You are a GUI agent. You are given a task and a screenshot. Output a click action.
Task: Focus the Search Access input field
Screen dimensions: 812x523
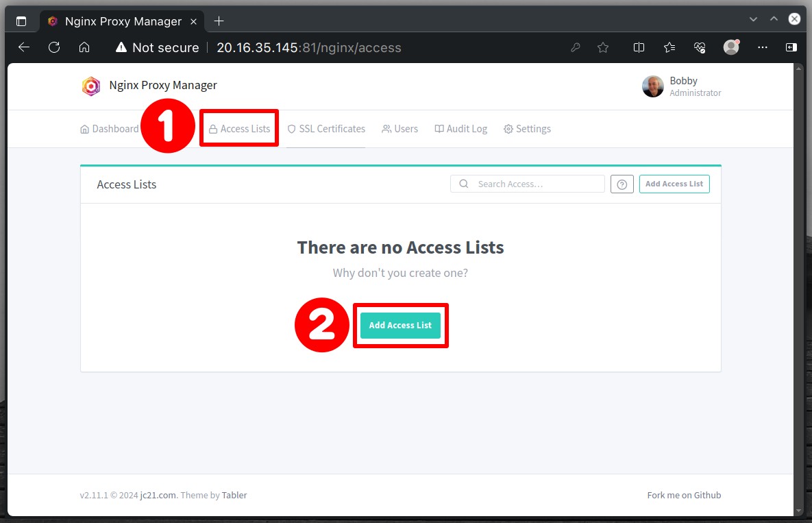[528, 184]
